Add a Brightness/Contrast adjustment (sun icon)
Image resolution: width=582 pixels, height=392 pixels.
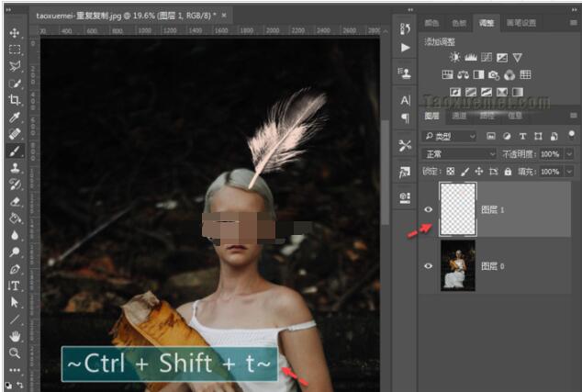point(455,58)
